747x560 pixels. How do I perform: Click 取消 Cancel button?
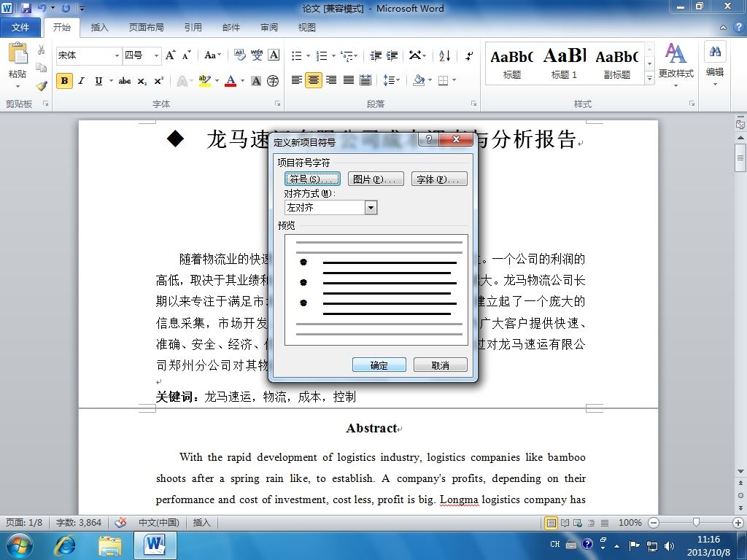click(x=440, y=365)
